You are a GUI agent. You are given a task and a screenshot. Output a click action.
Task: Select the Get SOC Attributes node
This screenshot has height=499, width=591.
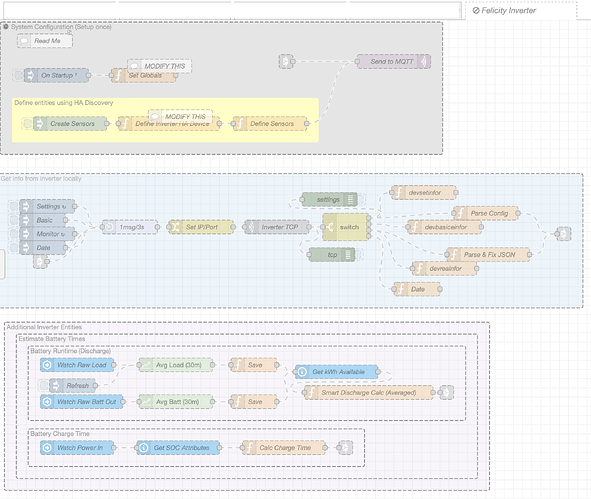(x=178, y=448)
